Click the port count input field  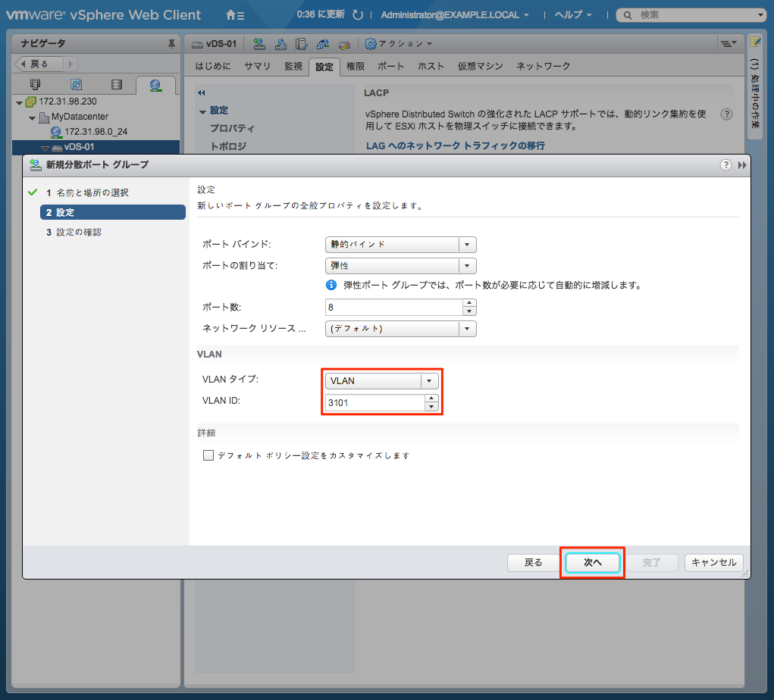(x=394, y=308)
